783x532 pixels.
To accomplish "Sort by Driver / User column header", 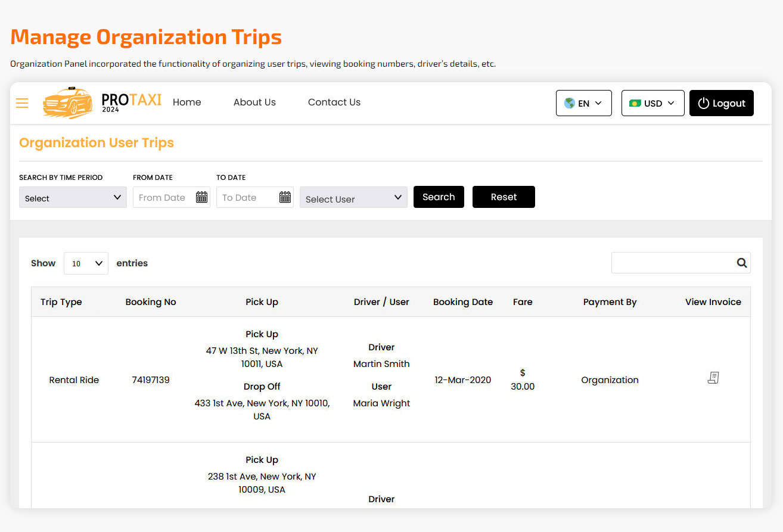I will pos(381,302).
